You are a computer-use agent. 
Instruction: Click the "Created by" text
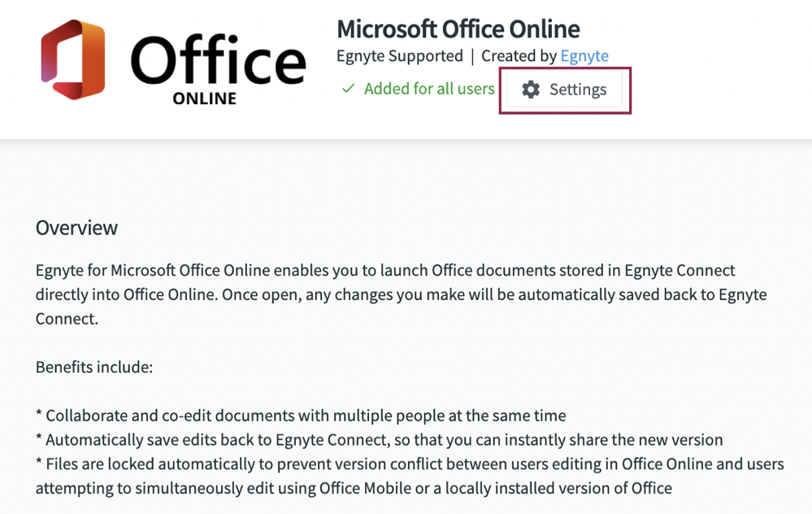(x=519, y=56)
